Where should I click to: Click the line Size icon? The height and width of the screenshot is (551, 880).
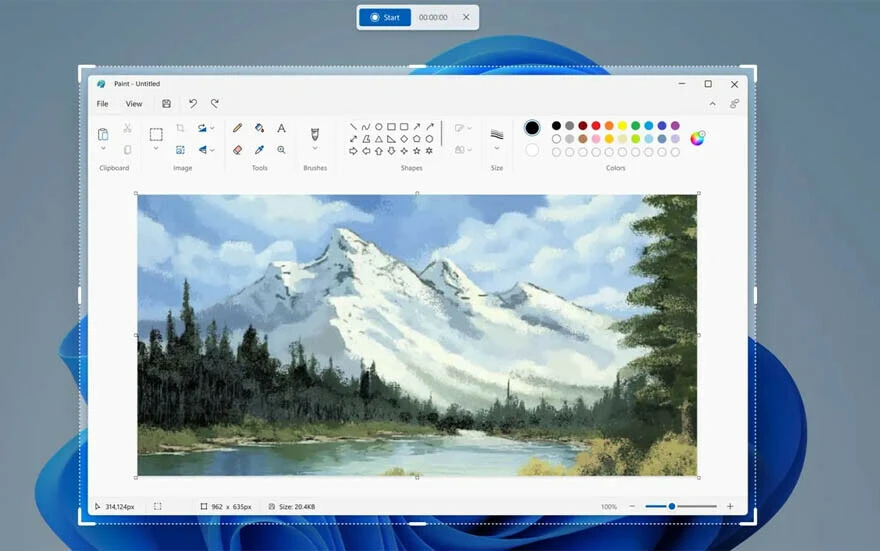point(497,134)
